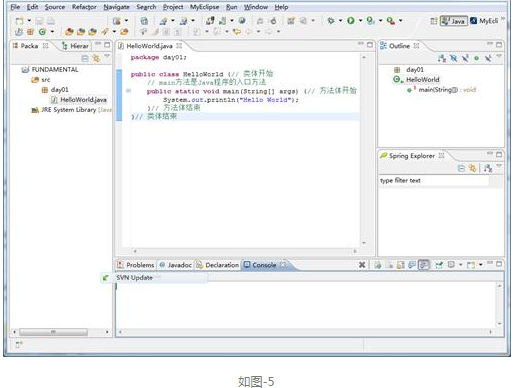Viewport: 514px width, 388px height.
Task: Open Package Explorer view menu triangle
Action: click(x=107, y=57)
